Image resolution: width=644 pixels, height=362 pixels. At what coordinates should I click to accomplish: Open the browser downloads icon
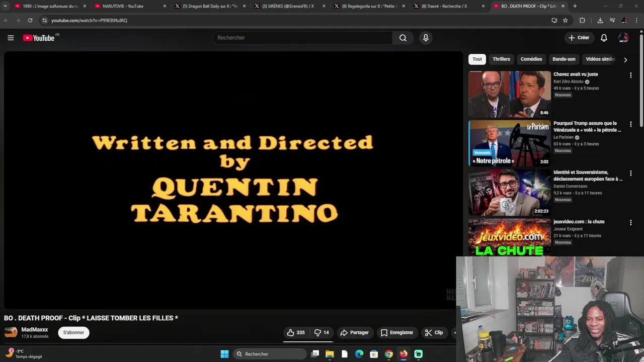(600, 20)
